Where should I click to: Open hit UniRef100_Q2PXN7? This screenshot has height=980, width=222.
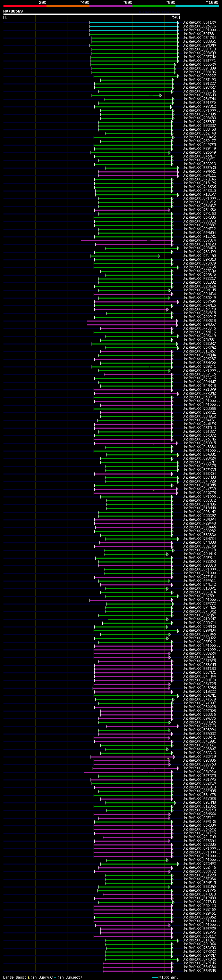pos(199,955)
